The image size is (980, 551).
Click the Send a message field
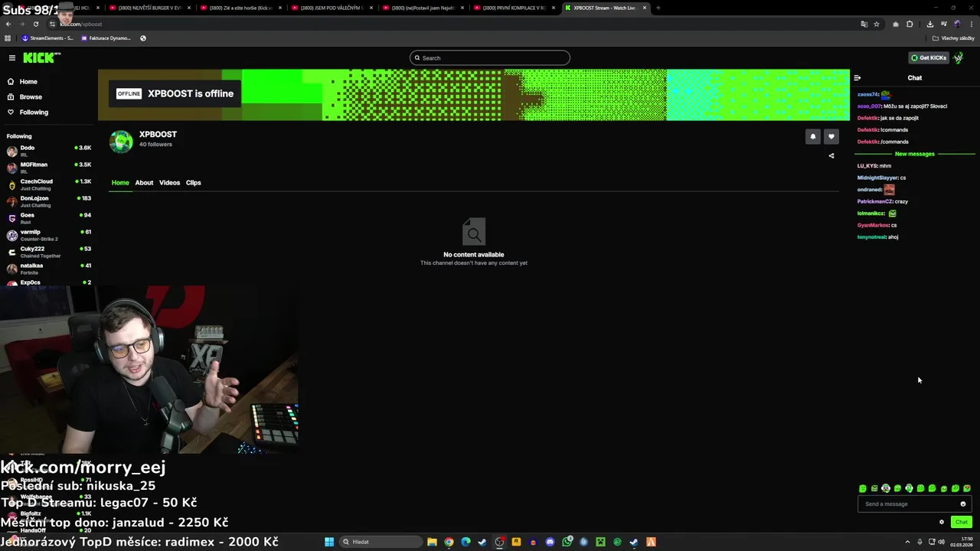[x=915, y=504]
